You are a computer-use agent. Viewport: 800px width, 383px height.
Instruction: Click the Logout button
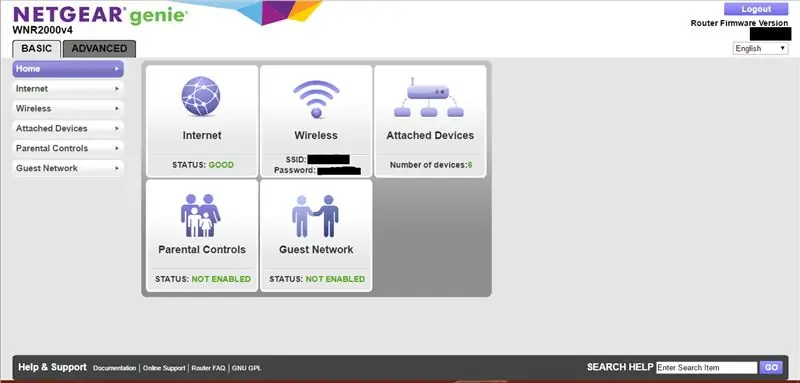pos(756,9)
